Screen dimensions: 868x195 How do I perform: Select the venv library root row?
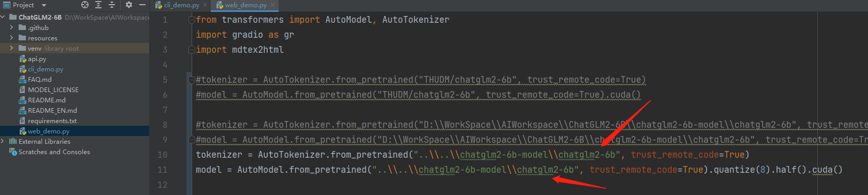tap(75, 48)
